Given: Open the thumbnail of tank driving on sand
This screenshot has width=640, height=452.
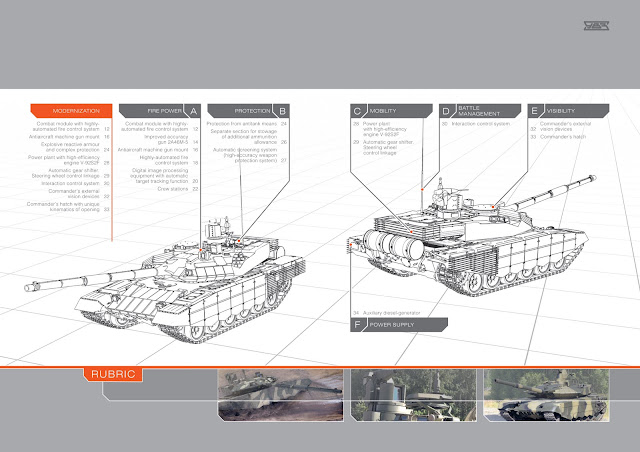Looking at the screenshot, I should pos(280,395).
